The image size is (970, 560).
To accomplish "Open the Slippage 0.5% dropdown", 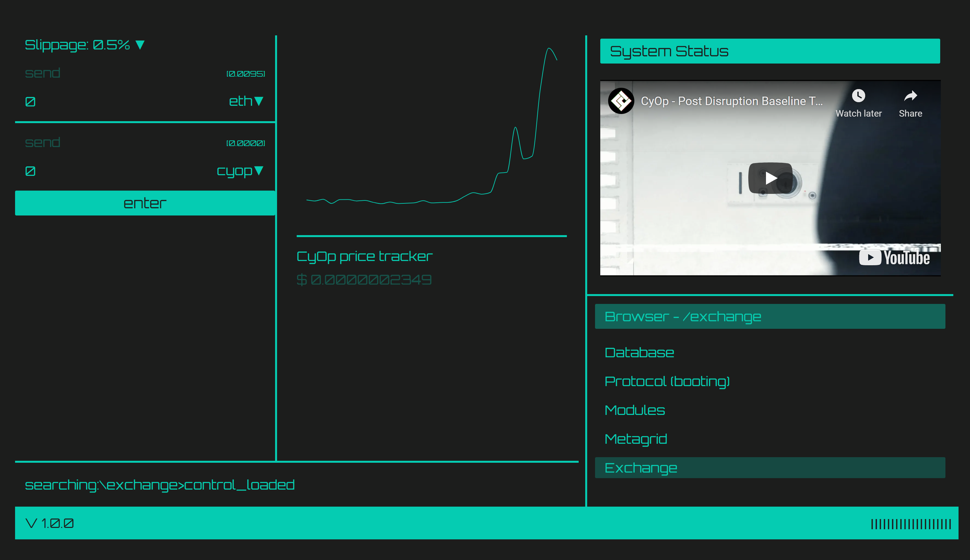I will (84, 45).
